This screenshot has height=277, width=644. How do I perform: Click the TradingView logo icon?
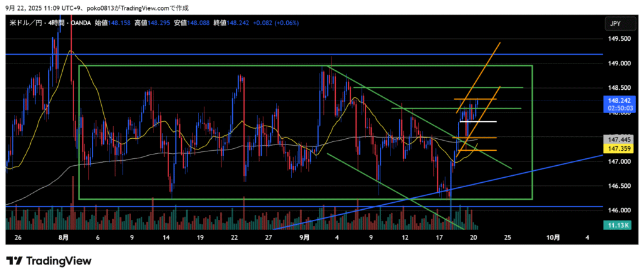click(x=15, y=261)
